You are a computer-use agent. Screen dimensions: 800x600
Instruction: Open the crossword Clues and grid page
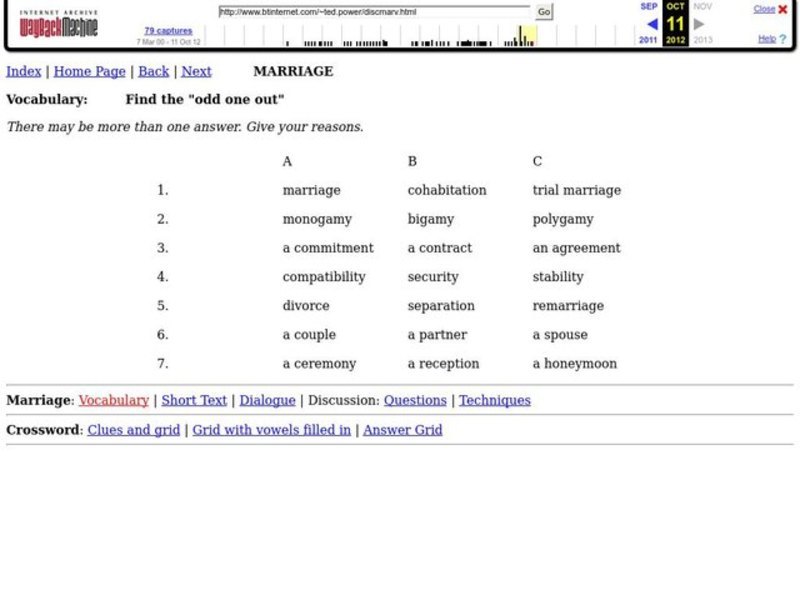pos(133,429)
